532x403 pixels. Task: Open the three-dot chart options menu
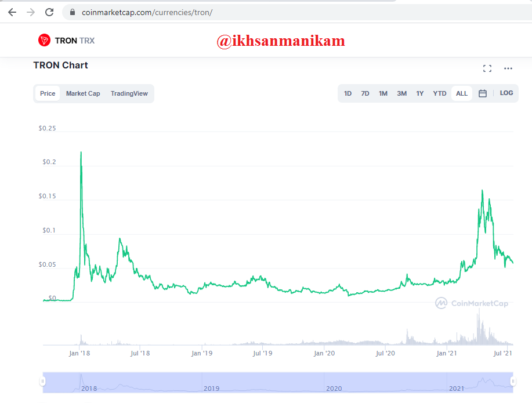click(x=508, y=68)
